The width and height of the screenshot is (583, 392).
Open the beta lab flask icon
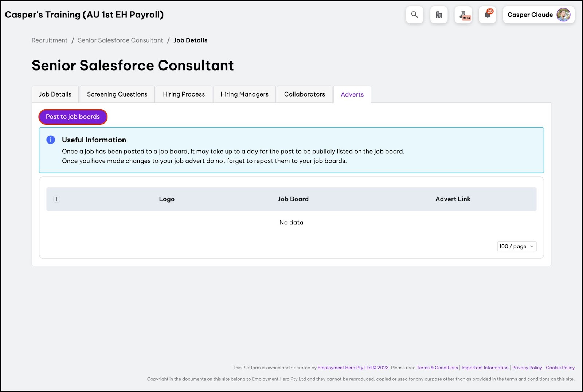(x=463, y=15)
